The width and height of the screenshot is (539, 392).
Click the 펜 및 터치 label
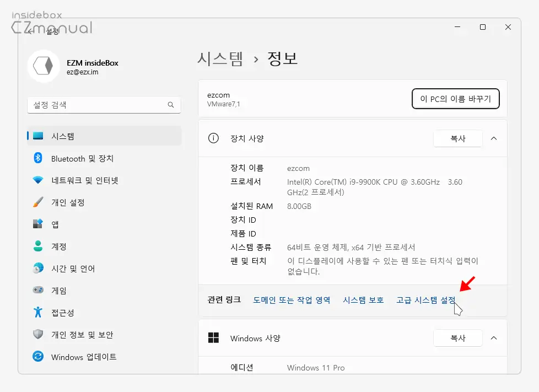[248, 261]
